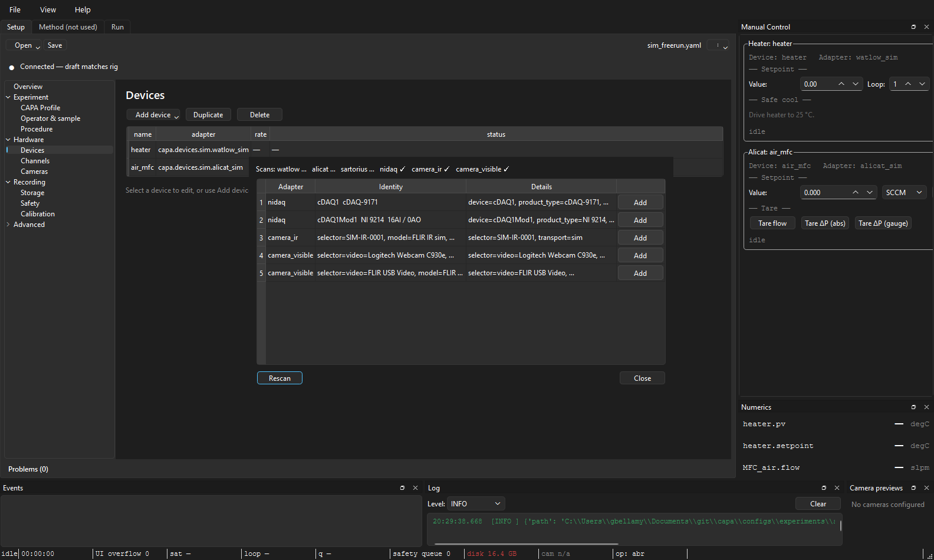Image resolution: width=934 pixels, height=560 pixels.
Task: Add the Logitech Webcam C930e camera
Action: point(640,256)
